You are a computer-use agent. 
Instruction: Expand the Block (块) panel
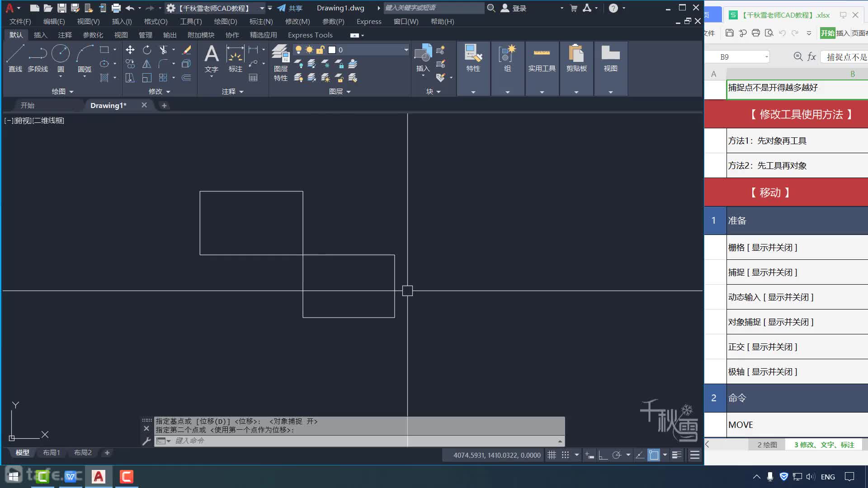tap(433, 91)
